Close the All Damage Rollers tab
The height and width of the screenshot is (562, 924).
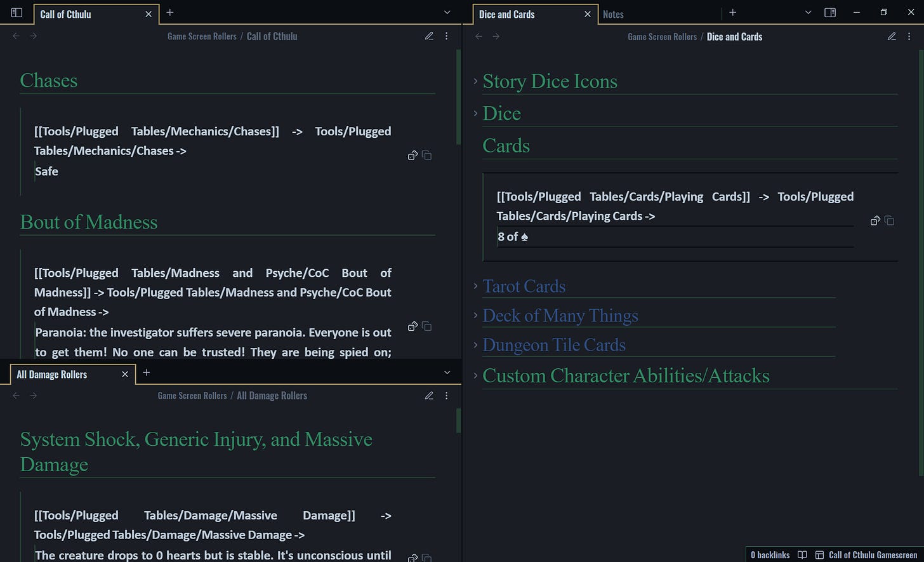[125, 374]
